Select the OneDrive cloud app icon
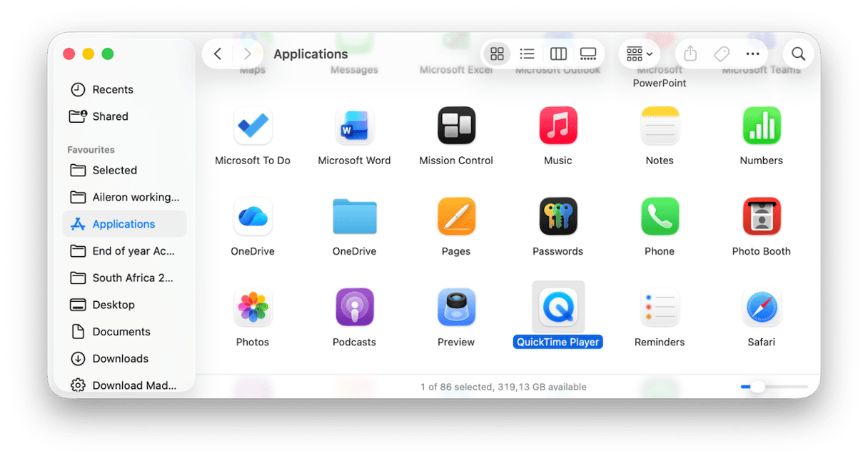Image resolution: width=868 pixels, height=461 pixels. coord(253,217)
